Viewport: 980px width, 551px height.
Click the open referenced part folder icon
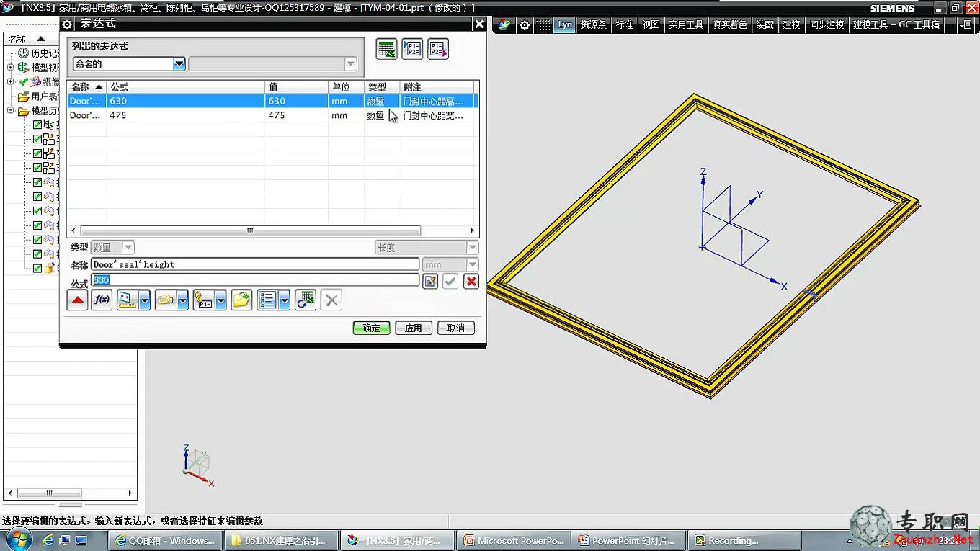(241, 300)
